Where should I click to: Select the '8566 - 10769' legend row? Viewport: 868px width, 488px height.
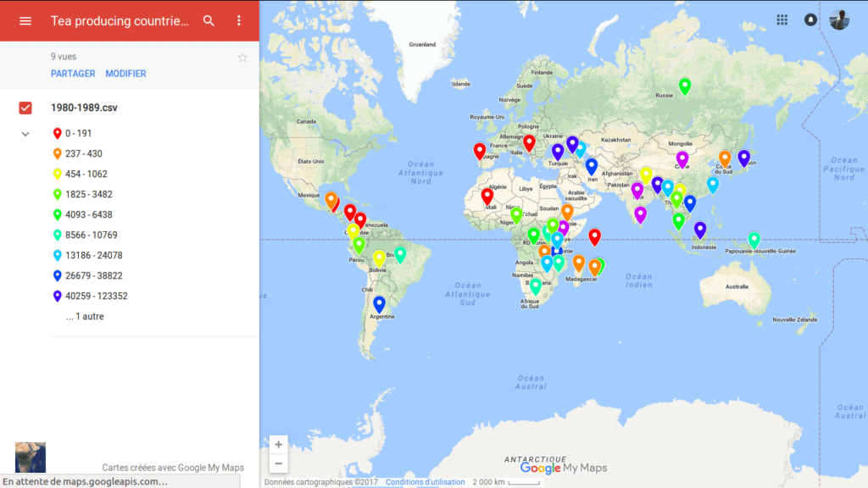pyautogui.click(x=92, y=236)
